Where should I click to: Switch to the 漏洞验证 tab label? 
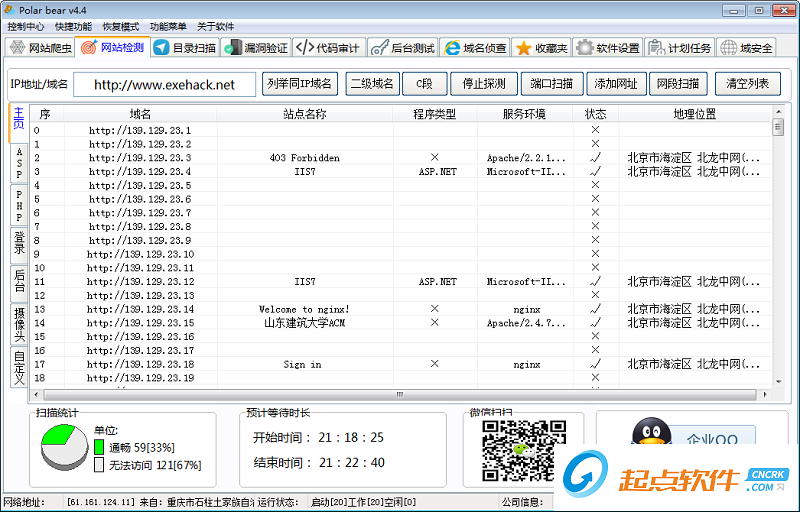[266, 48]
